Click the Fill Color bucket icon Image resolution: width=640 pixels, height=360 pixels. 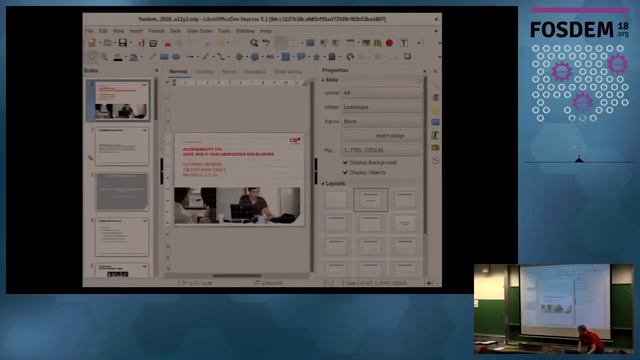(133, 57)
